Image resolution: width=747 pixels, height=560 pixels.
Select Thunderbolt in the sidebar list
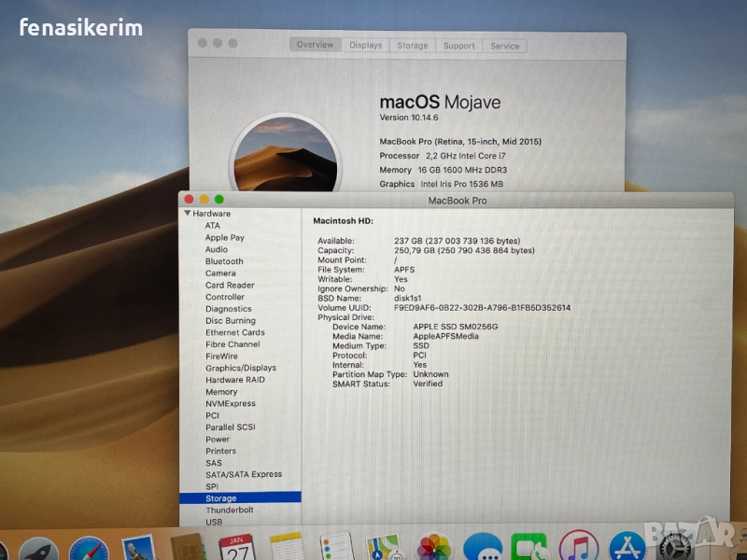pyautogui.click(x=229, y=511)
